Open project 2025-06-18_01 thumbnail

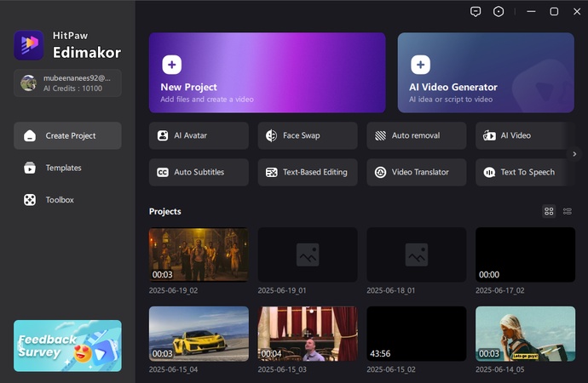coord(416,254)
